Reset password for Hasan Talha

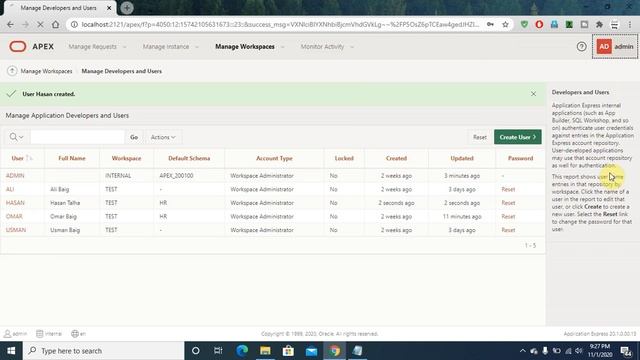pyautogui.click(x=508, y=203)
